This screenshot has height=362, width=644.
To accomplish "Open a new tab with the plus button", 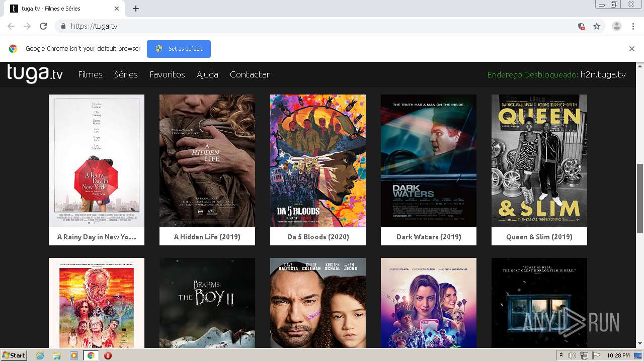I will coord(136,9).
